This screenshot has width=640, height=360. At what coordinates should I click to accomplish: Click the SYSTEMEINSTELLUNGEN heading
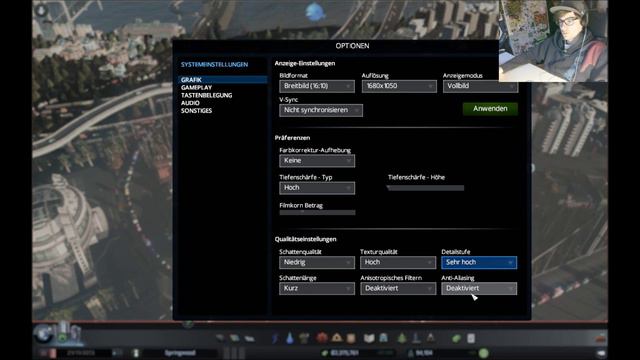point(214,64)
